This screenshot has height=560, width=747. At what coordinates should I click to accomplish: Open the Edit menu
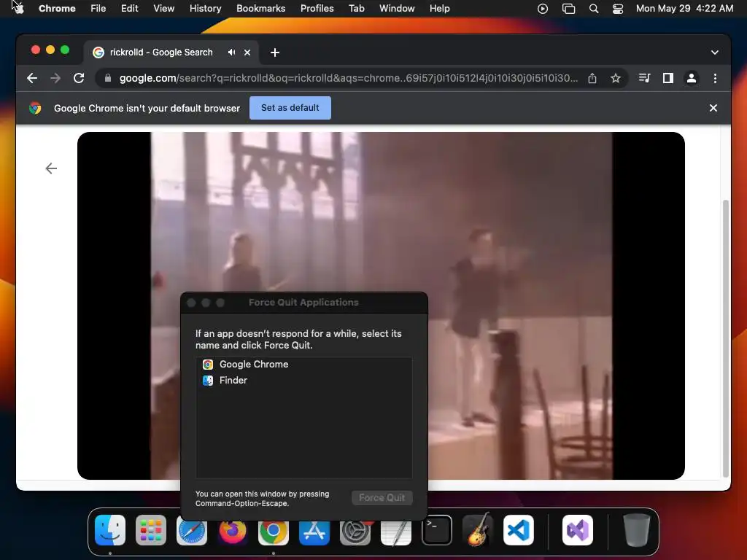pyautogui.click(x=129, y=8)
